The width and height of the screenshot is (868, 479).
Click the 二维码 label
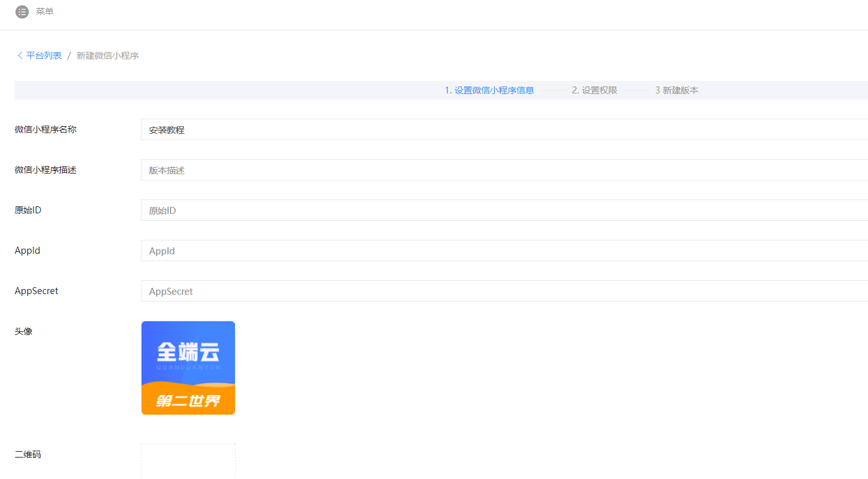tap(28, 454)
